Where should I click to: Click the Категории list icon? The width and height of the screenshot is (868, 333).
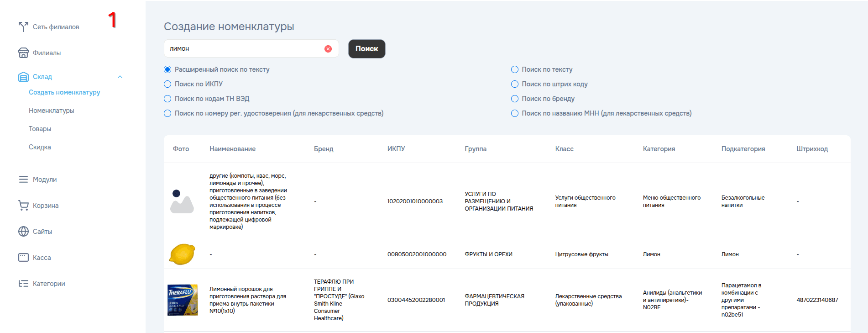[23, 284]
